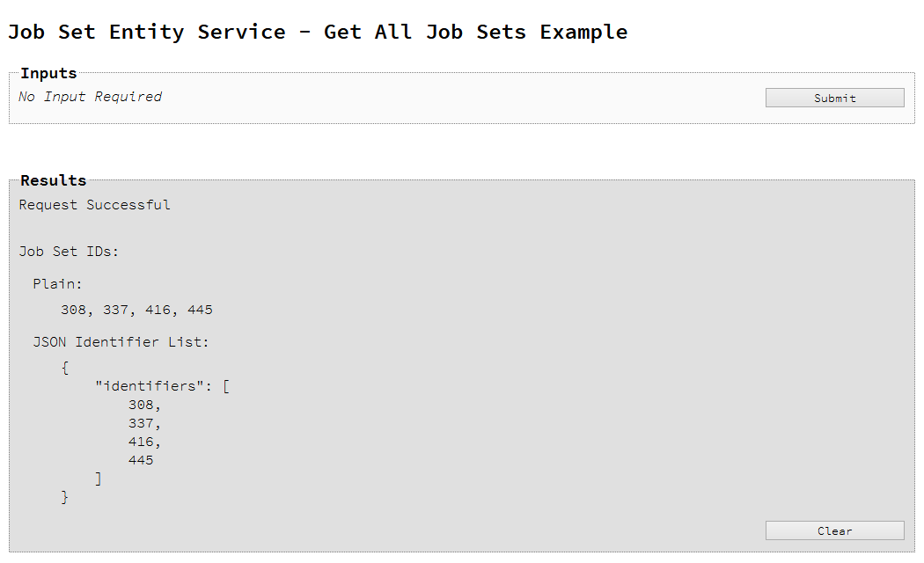The width and height of the screenshot is (924, 563).
Task: Click ID 416 in the JSON array
Action: 141,442
